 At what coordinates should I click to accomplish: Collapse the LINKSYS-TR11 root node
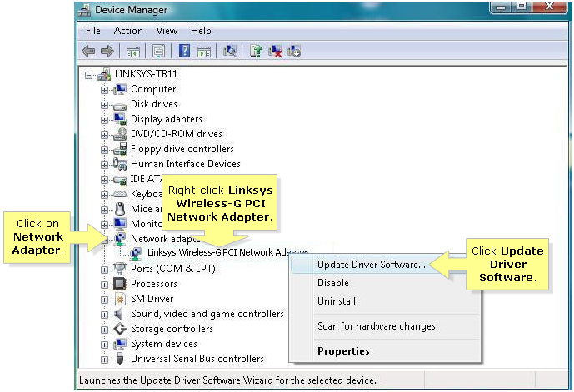pos(88,76)
